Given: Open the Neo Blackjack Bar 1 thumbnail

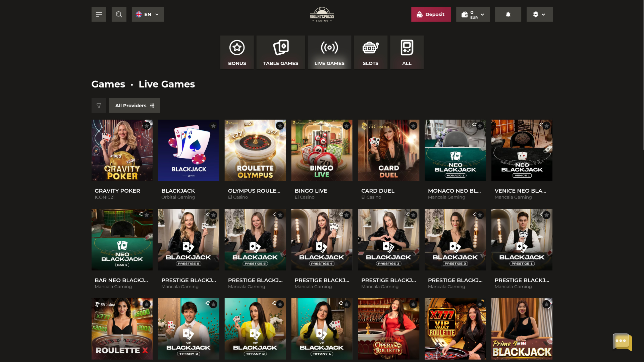Looking at the screenshot, I should tap(122, 240).
